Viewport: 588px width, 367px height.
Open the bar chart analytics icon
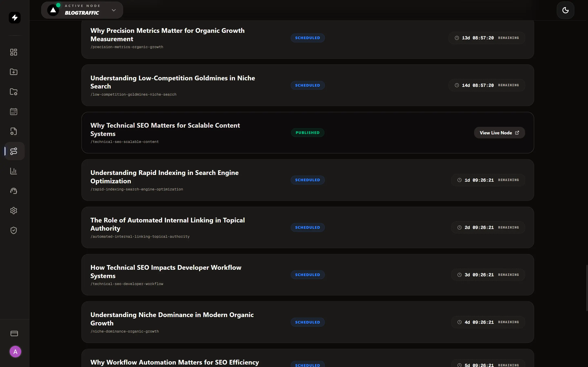14,171
